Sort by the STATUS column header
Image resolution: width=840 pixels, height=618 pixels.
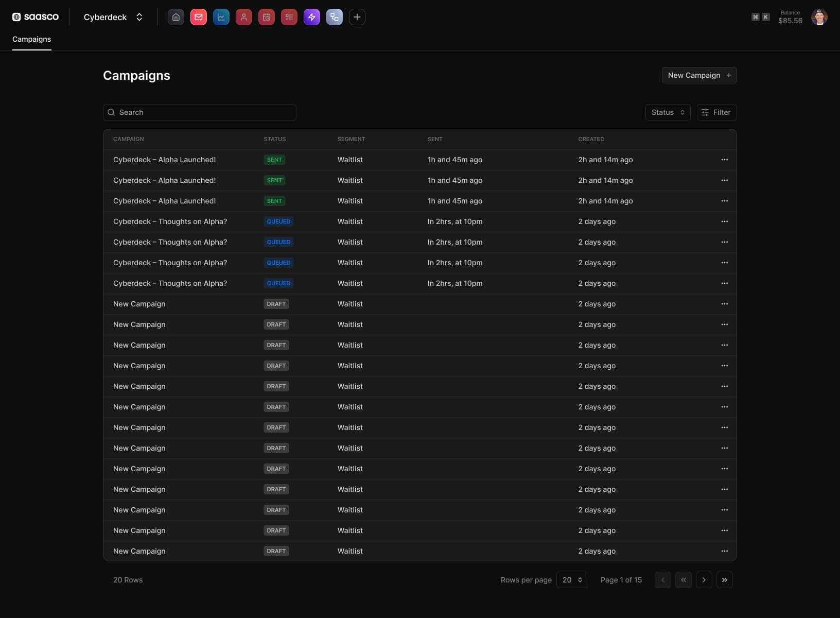[274, 139]
